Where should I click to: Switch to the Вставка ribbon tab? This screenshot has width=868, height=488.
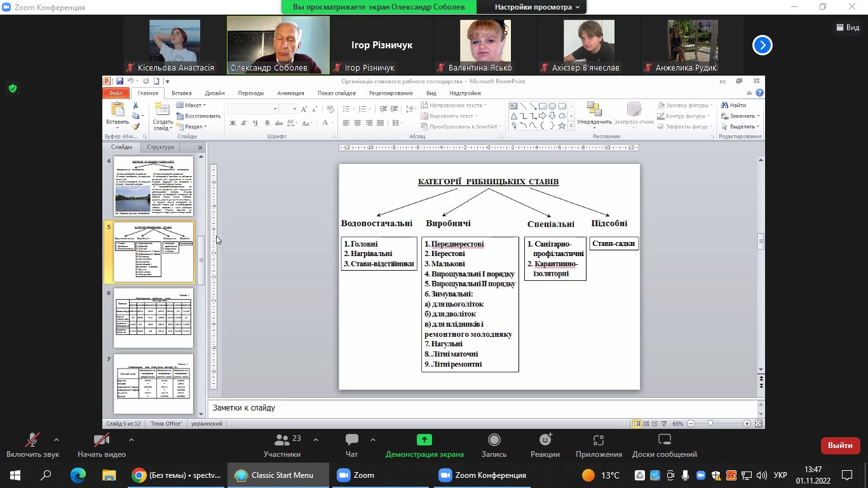coord(181,93)
